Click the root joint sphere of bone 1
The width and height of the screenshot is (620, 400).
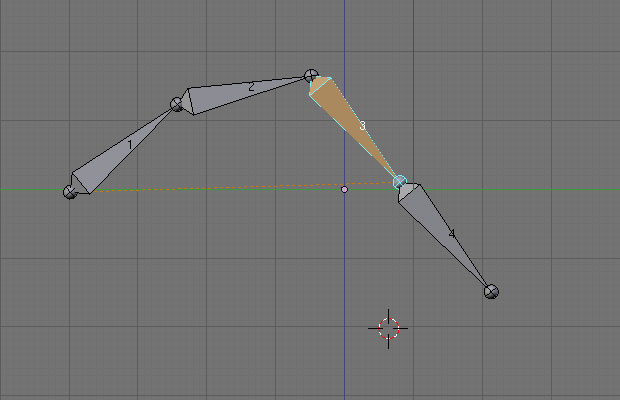point(70,192)
